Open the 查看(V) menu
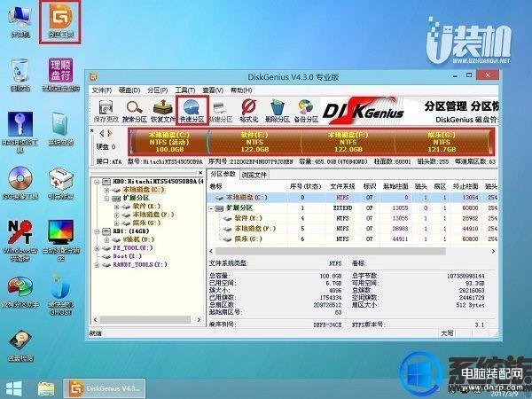Viewport: 532px width, 399px height. [x=213, y=90]
